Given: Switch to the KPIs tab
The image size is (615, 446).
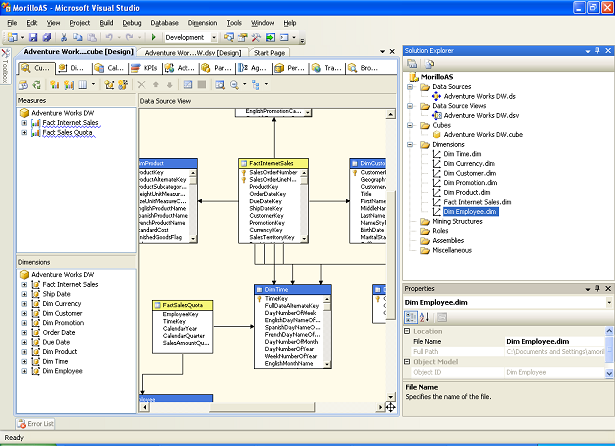Looking at the screenshot, I should pyautogui.click(x=144, y=68).
